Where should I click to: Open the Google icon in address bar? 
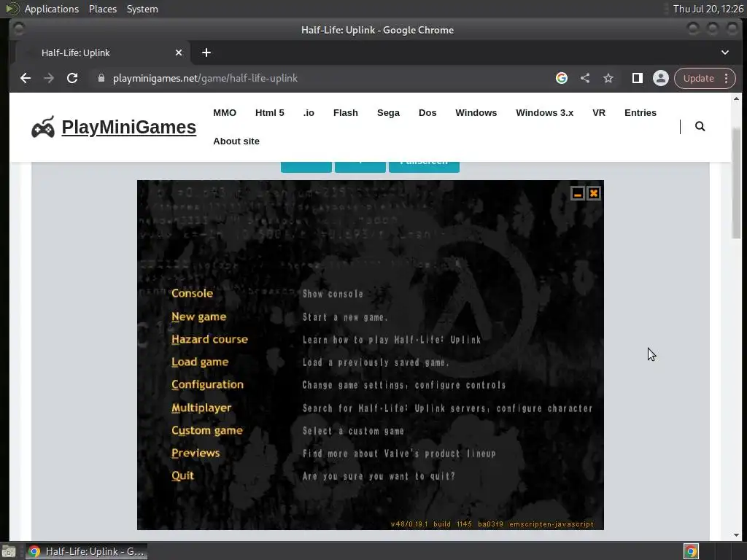[x=562, y=78]
